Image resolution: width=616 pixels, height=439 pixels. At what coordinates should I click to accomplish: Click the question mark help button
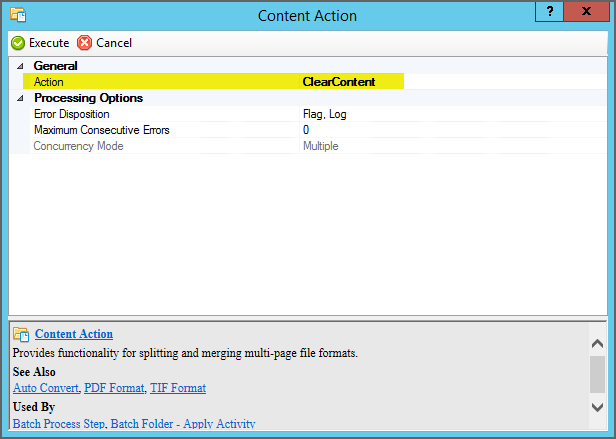coord(550,10)
